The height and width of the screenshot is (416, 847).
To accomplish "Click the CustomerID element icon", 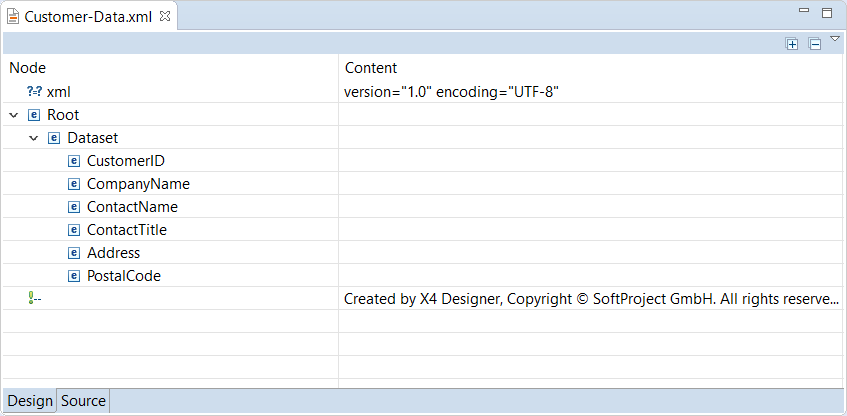I will pyautogui.click(x=74, y=161).
